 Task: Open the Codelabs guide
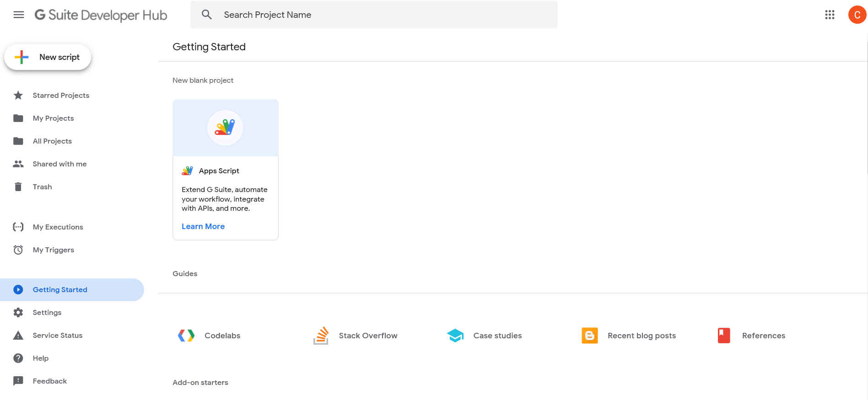222,336
